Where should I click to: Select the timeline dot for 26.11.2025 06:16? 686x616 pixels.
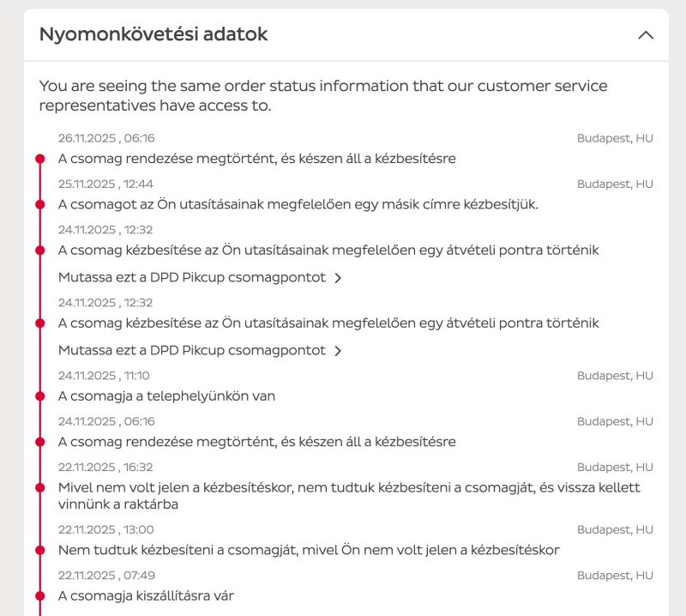[x=39, y=159]
